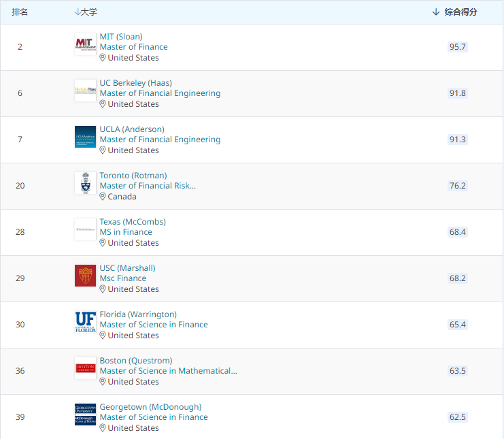Open MIT (Sloan) university link
The width and height of the screenshot is (504, 439).
[x=121, y=37]
